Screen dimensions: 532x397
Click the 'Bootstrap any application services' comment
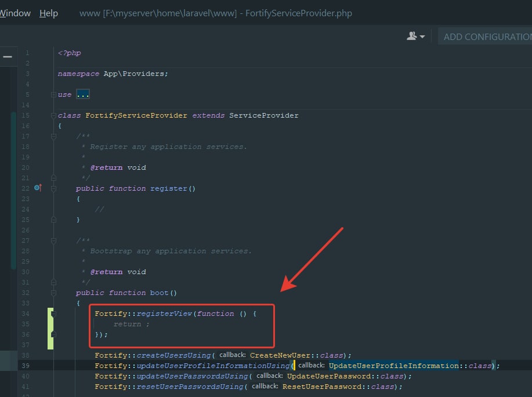click(x=171, y=251)
